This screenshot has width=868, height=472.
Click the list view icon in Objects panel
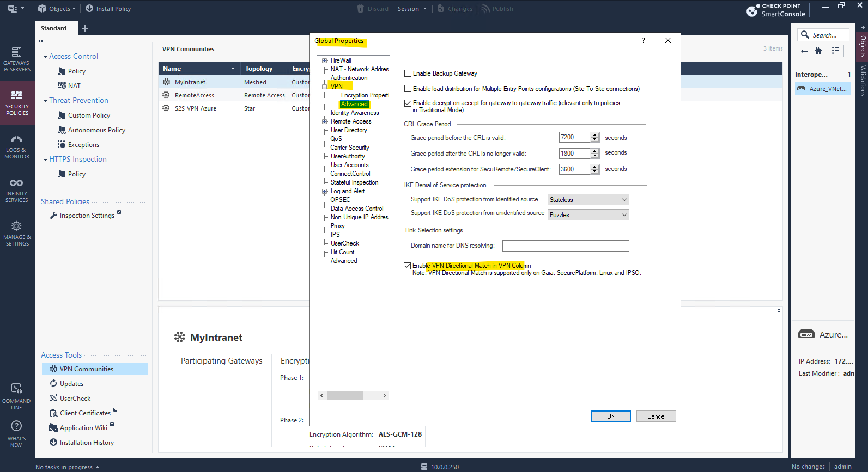[x=835, y=51]
